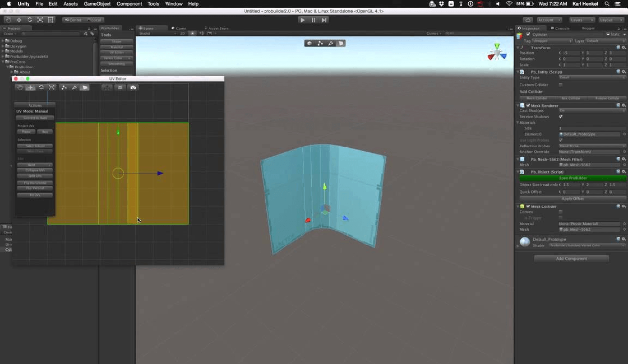Toggle the Convex checkbox
Screen dimensions: 628x364
(x=561, y=212)
